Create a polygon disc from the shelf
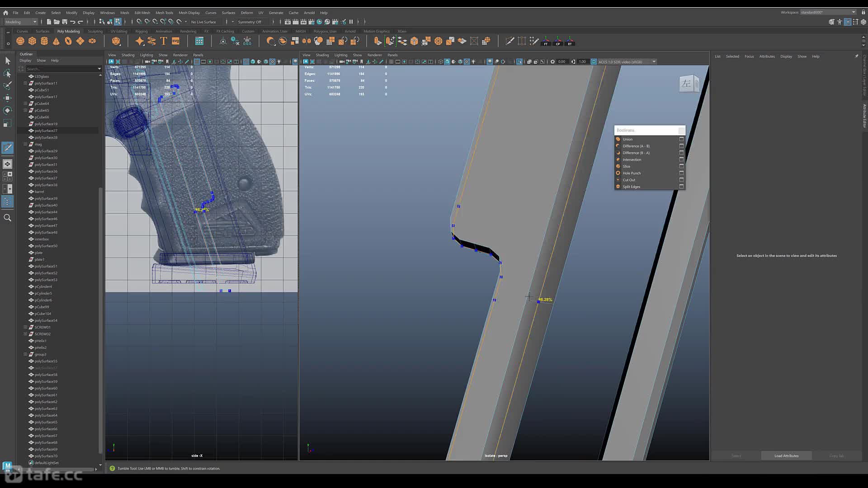 point(92,41)
